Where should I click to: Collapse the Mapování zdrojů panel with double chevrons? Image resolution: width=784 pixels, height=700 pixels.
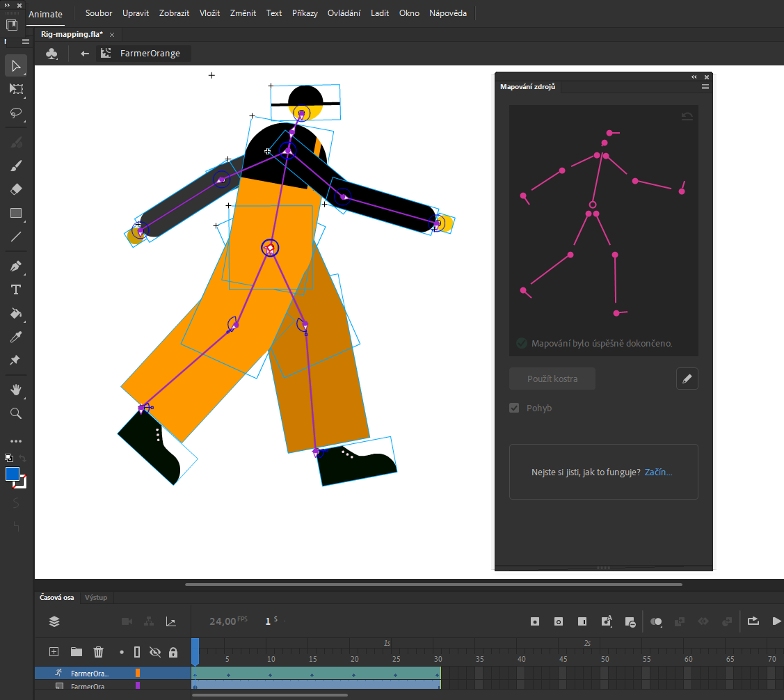(x=694, y=77)
